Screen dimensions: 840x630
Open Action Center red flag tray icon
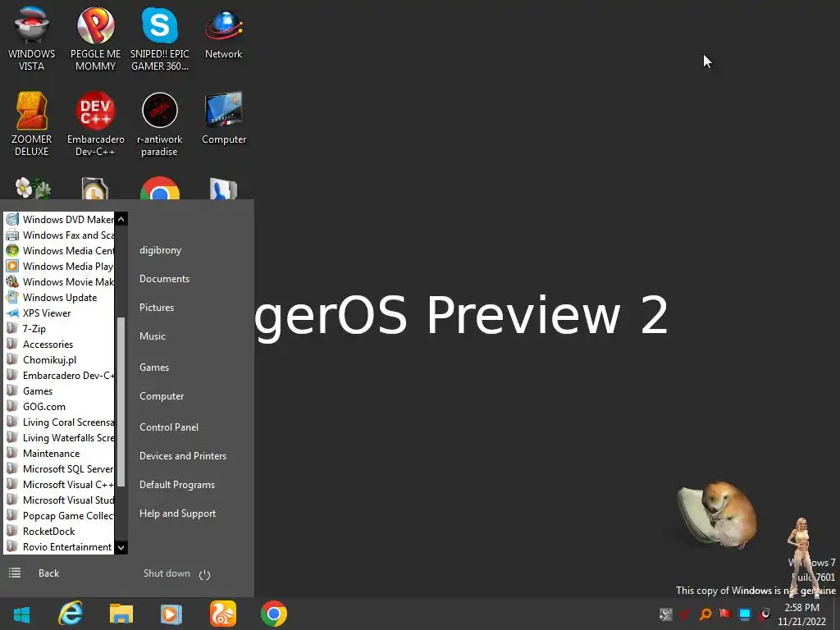point(725,614)
